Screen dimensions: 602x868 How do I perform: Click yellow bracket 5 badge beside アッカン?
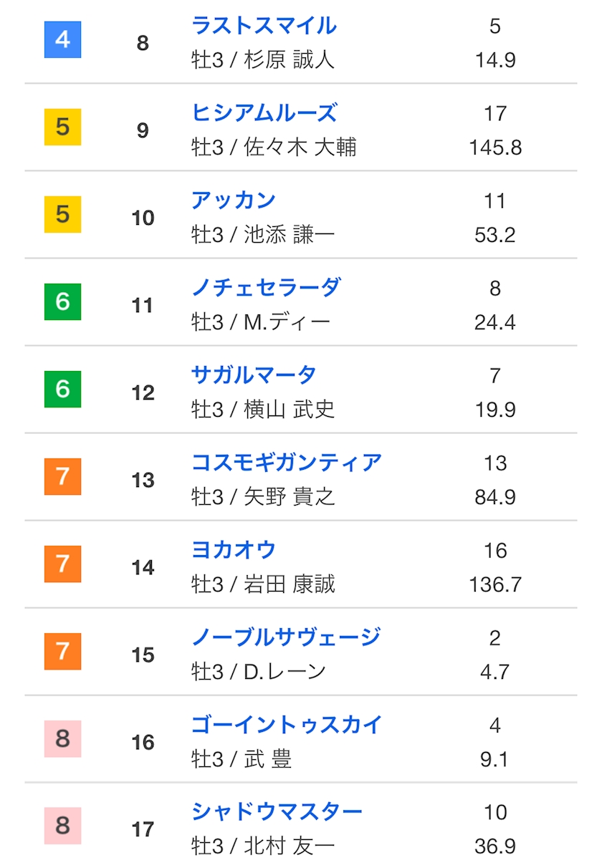click(x=63, y=214)
